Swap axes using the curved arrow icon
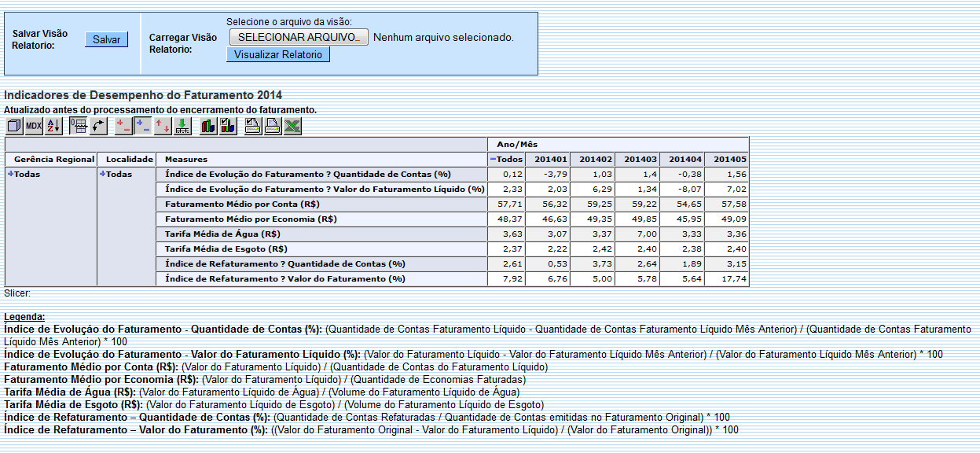980x453 pixels. click(98, 125)
